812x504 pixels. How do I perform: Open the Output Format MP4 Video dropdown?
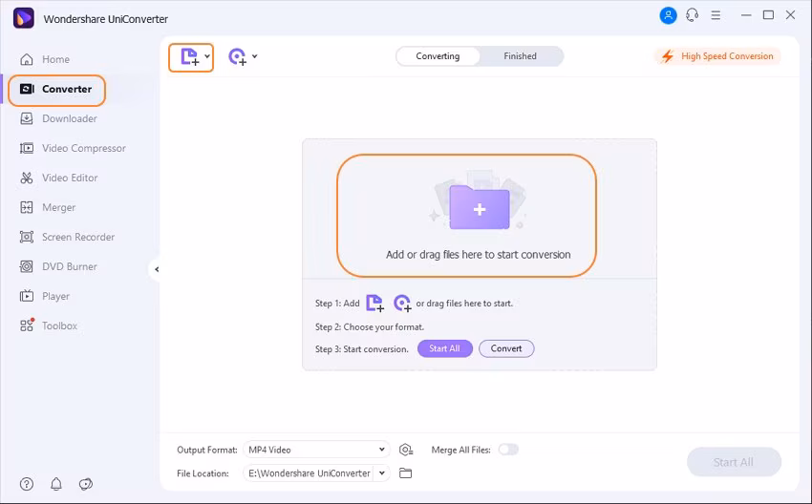(316, 450)
